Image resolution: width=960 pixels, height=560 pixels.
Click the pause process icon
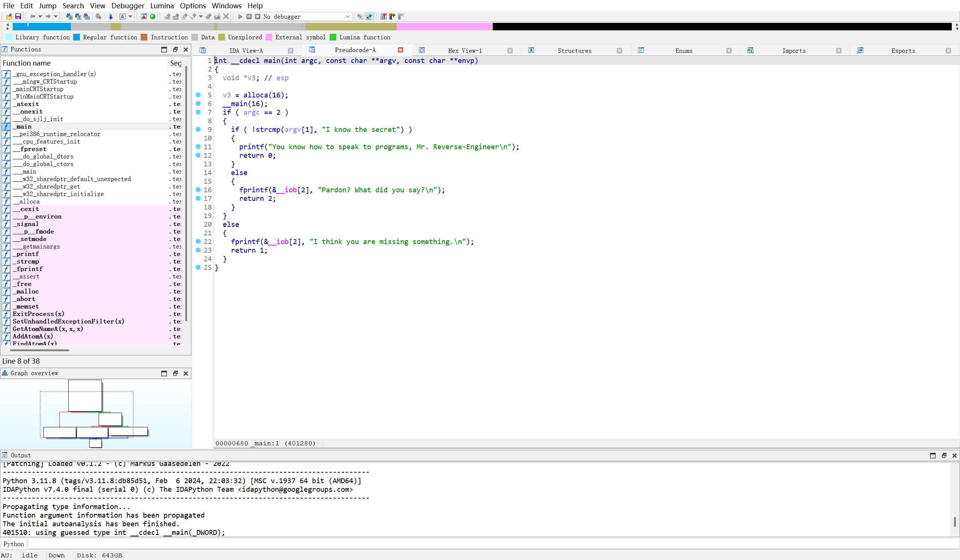tap(249, 16)
